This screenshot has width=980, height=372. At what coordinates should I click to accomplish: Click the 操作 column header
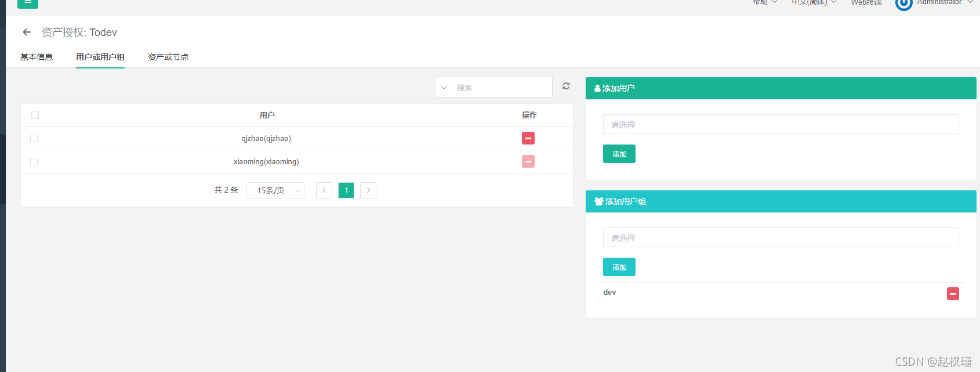529,115
